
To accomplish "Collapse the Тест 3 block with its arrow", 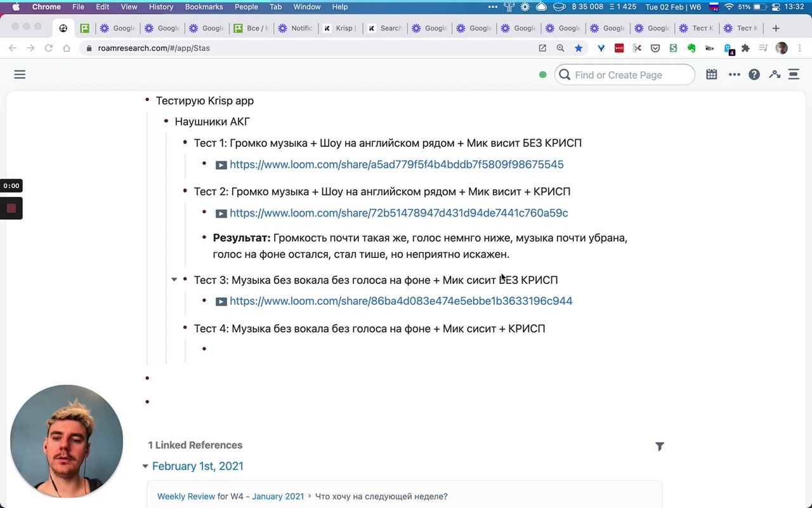I will tap(174, 279).
